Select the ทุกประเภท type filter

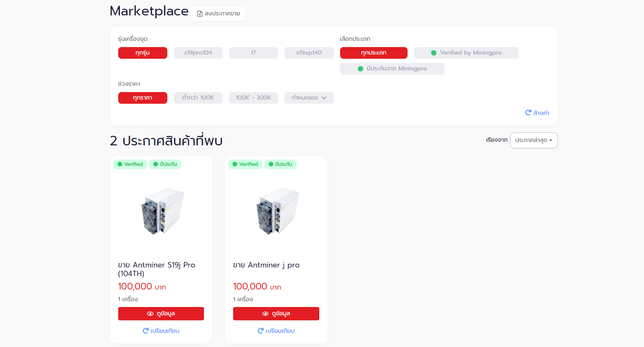point(374,53)
